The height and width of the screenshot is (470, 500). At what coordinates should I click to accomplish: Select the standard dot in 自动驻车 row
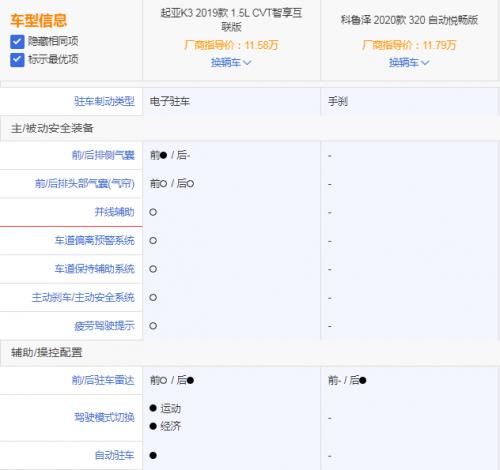(153, 455)
